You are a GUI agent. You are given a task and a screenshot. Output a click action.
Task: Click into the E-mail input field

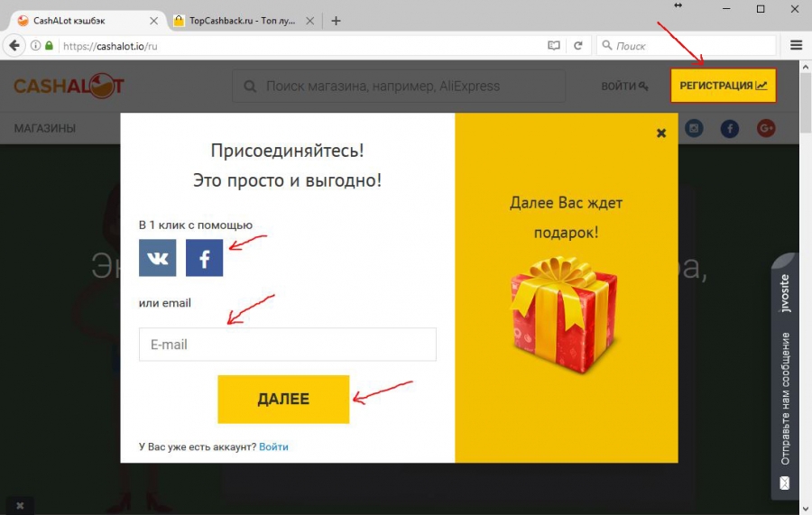point(288,345)
